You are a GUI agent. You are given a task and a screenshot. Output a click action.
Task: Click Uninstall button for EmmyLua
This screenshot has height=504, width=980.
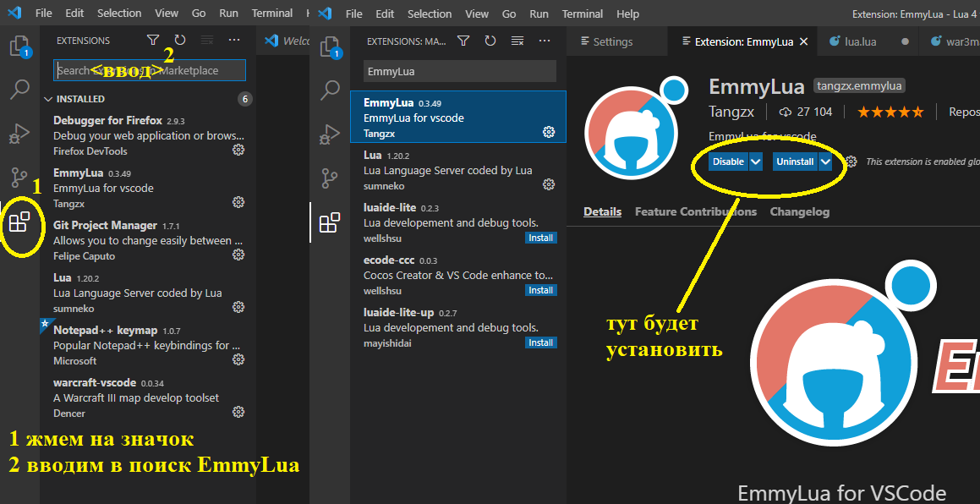click(x=795, y=162)
